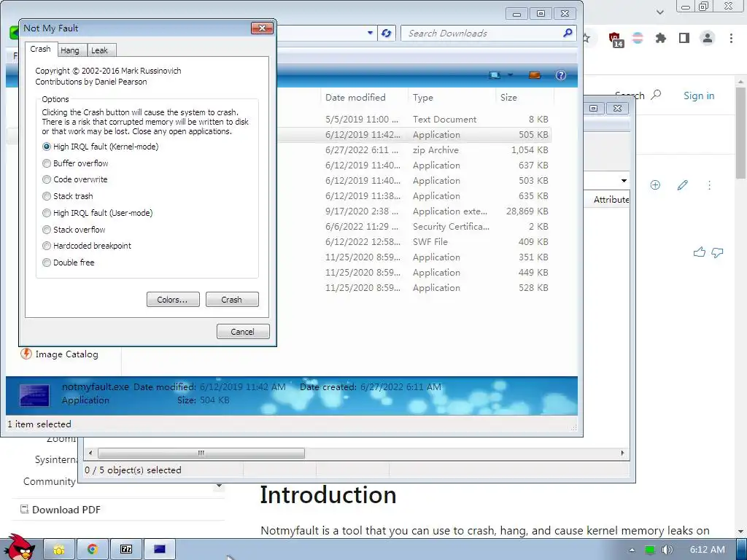Open the address bar history dropdown
Screen dimensions: 747x560
(x=370, y=34)
